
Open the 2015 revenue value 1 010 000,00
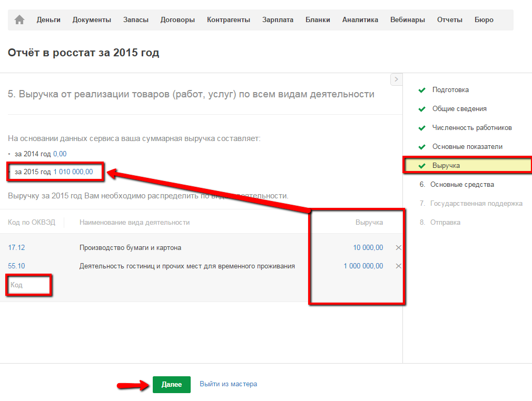click(73, 172)
